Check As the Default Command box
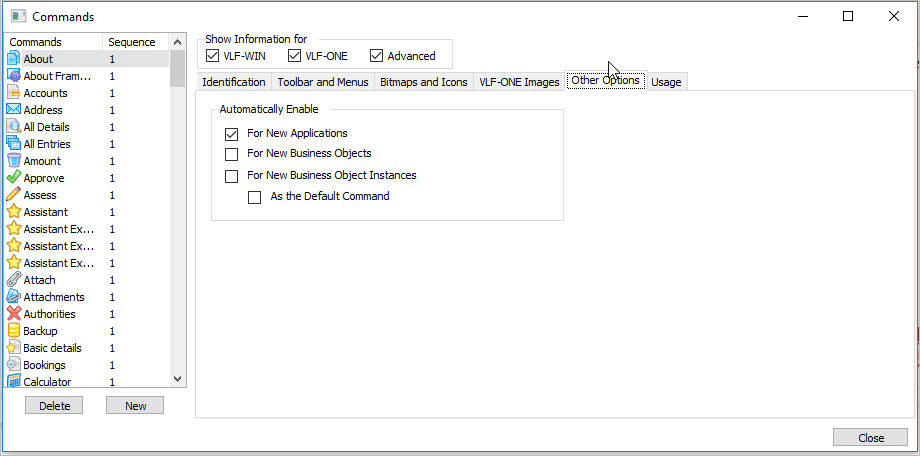The height and width of the screenshot is (456, 920). click(255, 197)
